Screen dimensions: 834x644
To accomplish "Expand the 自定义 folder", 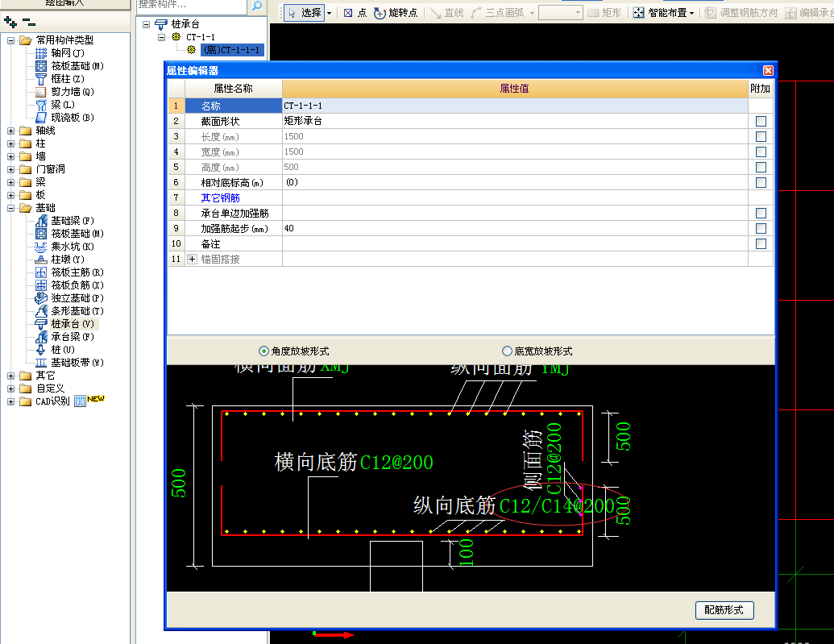I will point(10,388).
